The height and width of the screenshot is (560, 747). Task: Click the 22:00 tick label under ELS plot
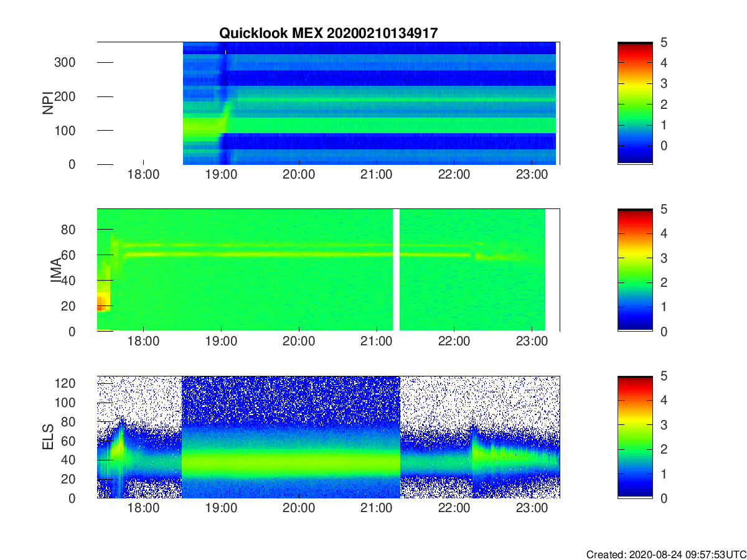[x=454, y=510]
